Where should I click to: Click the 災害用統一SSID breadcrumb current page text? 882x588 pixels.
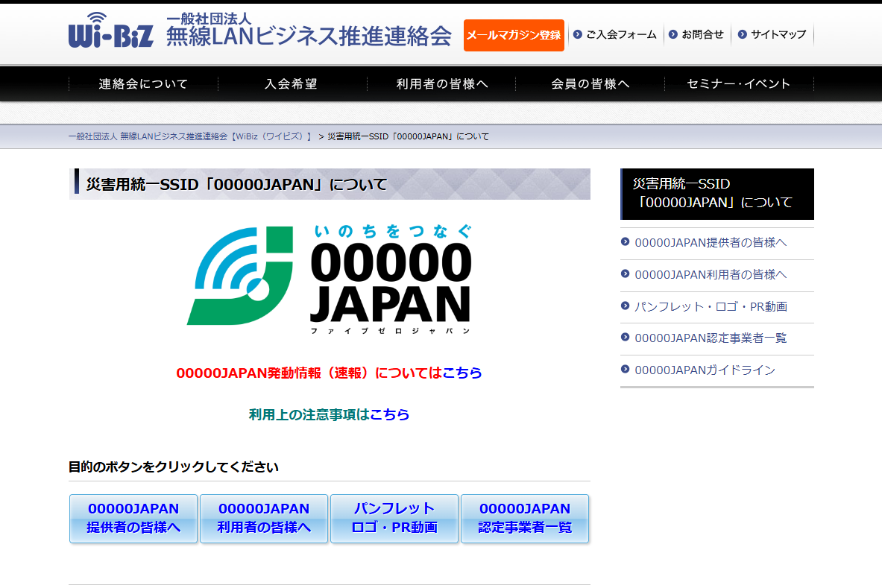[409, 136]
